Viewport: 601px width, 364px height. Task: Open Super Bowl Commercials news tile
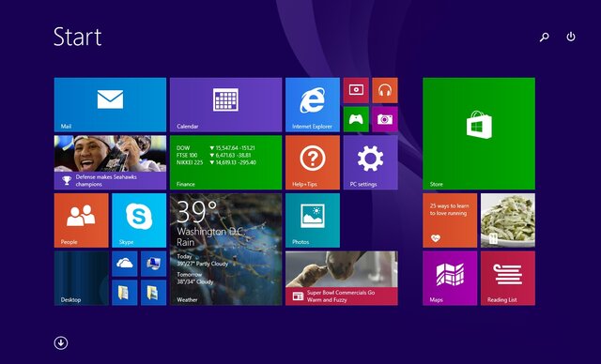tap(342, 279)
